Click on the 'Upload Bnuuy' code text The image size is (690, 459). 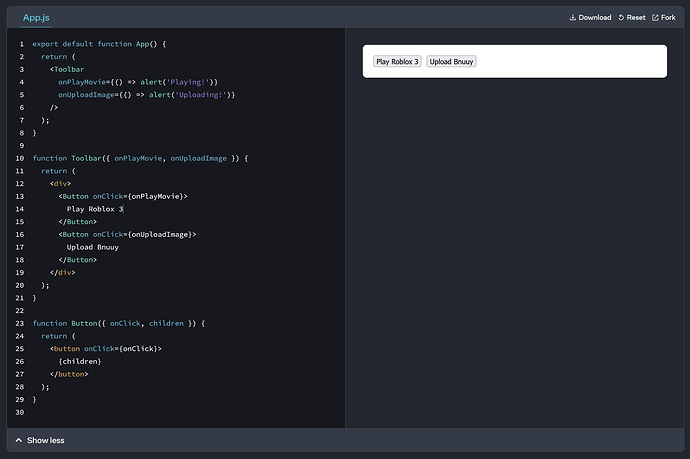click(x=93, y=247)
